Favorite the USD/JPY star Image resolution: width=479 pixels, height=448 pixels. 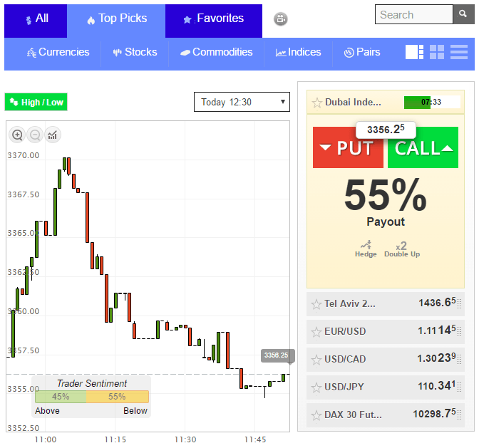pos(316,387)
